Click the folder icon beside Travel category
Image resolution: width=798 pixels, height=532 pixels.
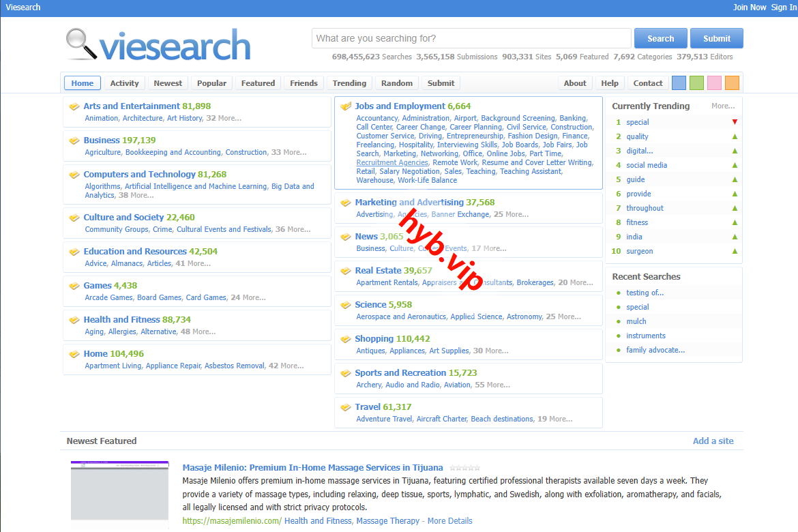pyautogui.click(x=345, y=407)
